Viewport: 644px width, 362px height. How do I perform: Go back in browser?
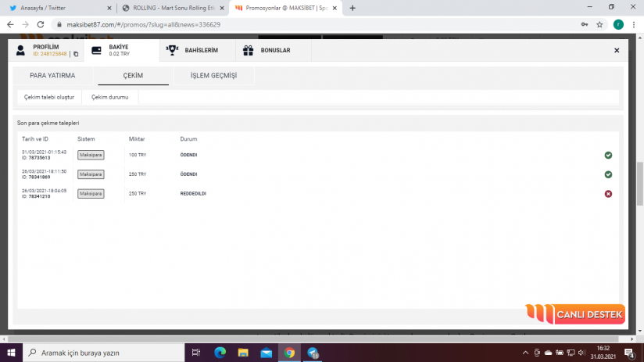(10, 25)
